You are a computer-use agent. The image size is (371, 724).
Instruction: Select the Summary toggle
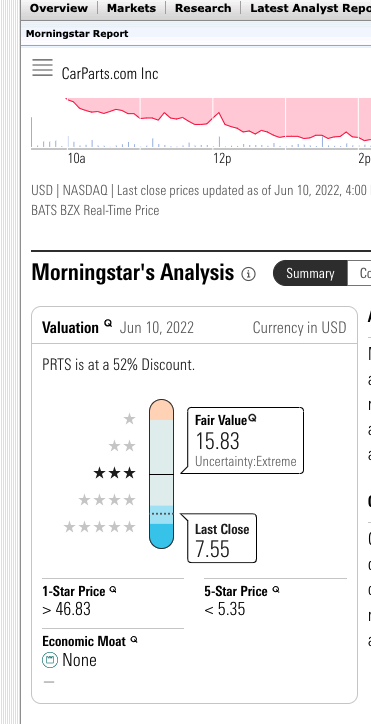click(x=310, y=273)
